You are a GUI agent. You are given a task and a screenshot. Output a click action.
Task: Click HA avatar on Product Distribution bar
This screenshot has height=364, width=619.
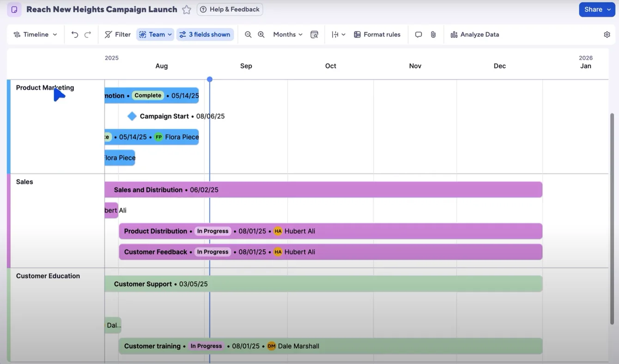coord(278,231)
